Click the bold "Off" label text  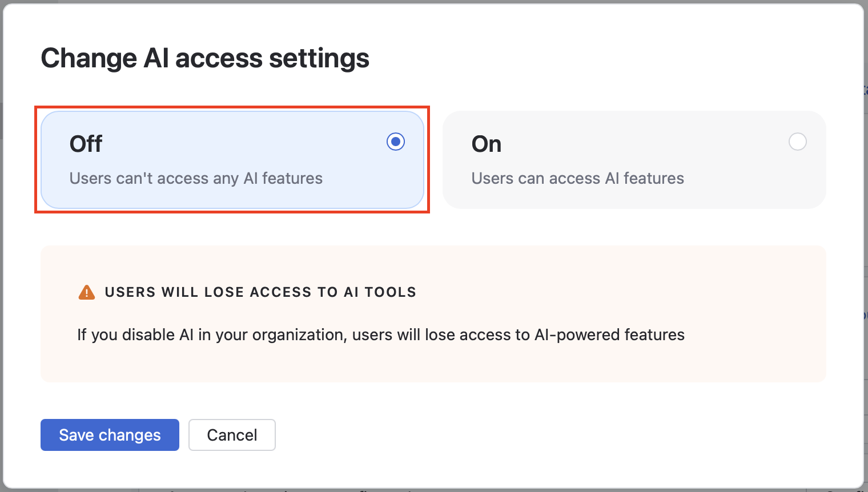[86, 144]
